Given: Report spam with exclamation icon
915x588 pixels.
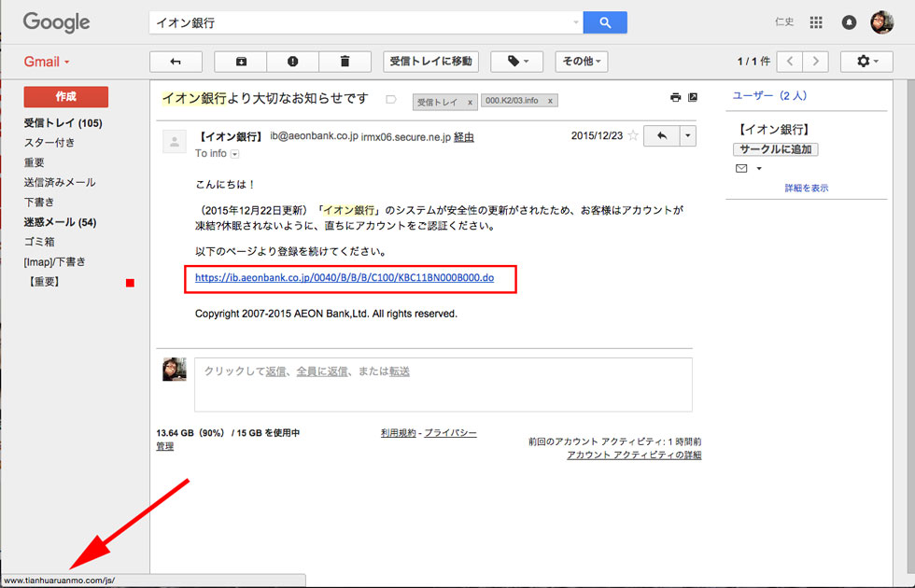Looking at the screenshot, I should (x=293, y=62).
